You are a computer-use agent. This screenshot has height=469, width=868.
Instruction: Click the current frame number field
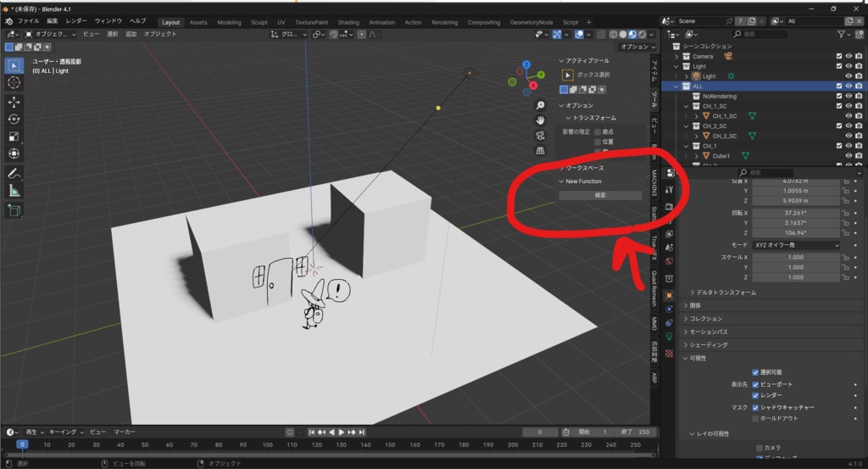coord(540,432)
